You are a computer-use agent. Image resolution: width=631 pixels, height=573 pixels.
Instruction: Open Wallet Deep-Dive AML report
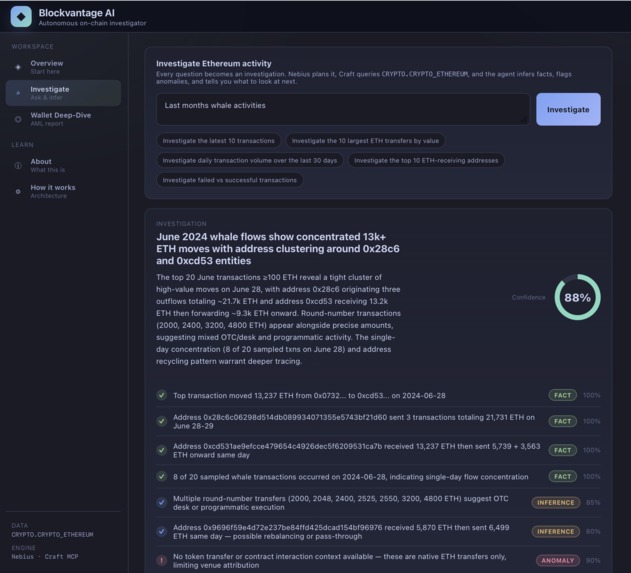click(63, 119)
